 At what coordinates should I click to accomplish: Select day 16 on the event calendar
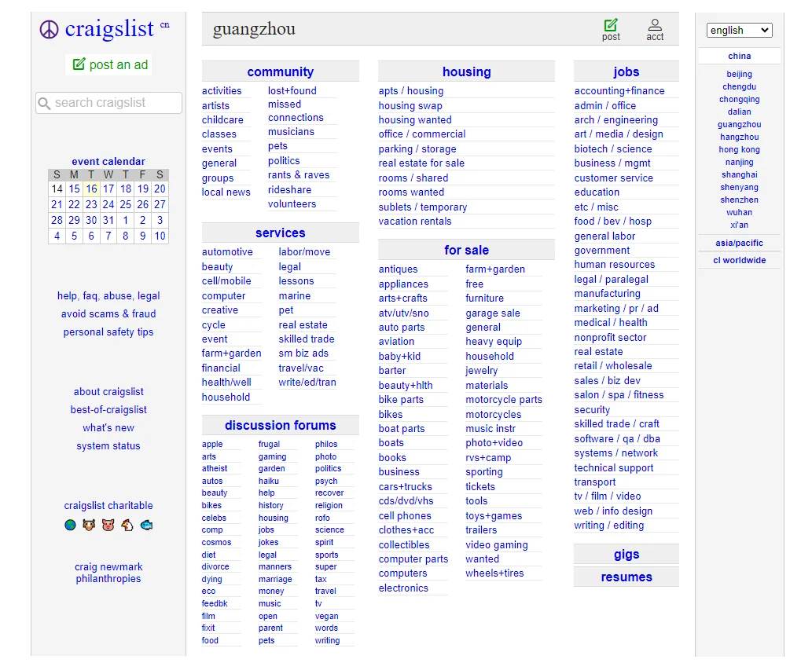point(91,189)
